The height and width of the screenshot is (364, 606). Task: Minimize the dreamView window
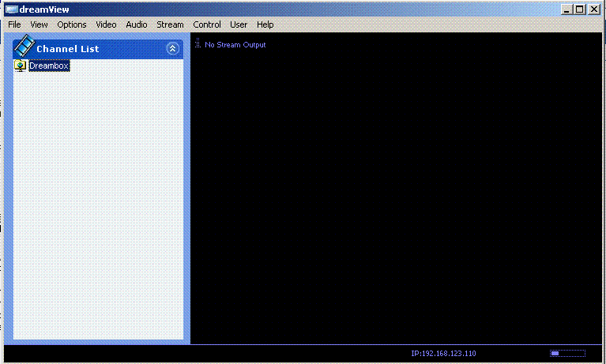pyautogui.click(x=566, y=9)
